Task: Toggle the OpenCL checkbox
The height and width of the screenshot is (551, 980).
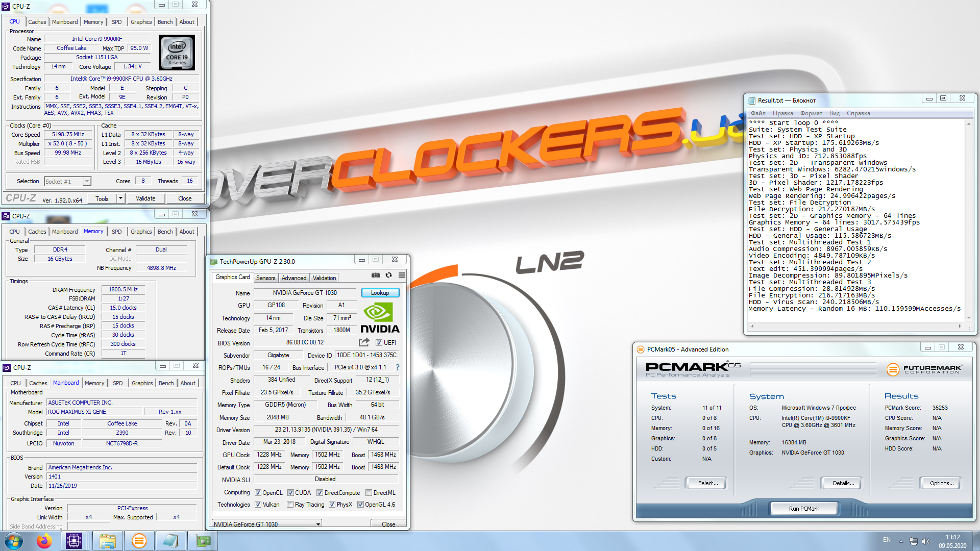Action: click(258, 493)
